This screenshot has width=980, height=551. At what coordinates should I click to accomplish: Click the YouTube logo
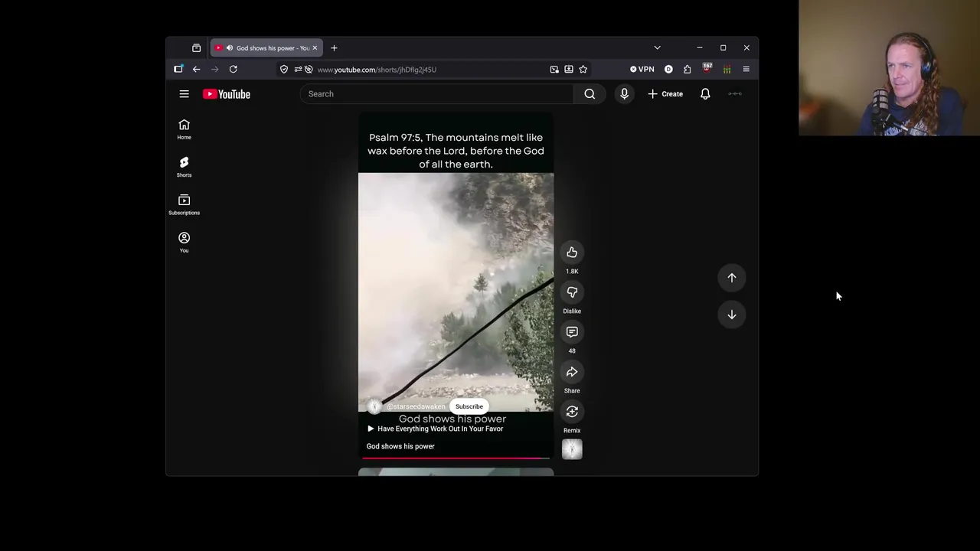coord(227,94)
